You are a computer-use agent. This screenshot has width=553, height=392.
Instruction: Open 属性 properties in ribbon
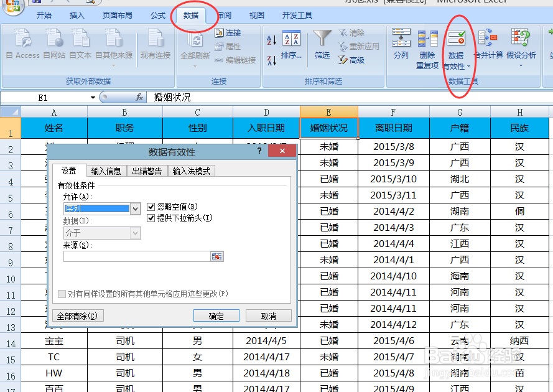click(228, 47)
